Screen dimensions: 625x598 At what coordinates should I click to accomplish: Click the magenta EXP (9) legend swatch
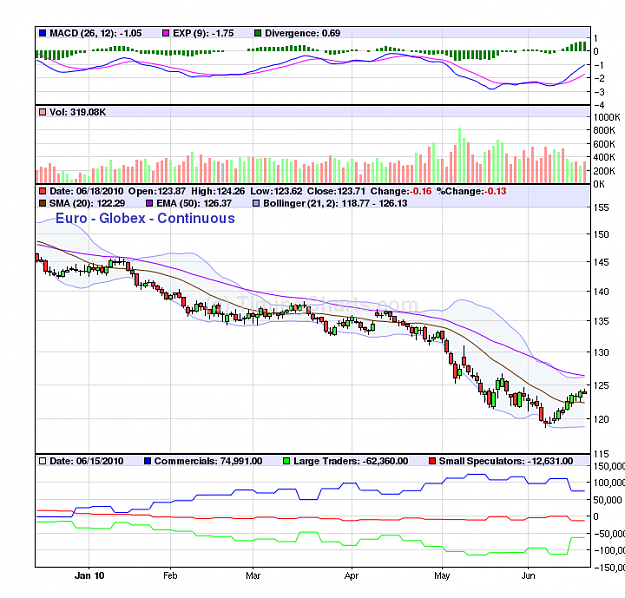(x=166, y=33)
